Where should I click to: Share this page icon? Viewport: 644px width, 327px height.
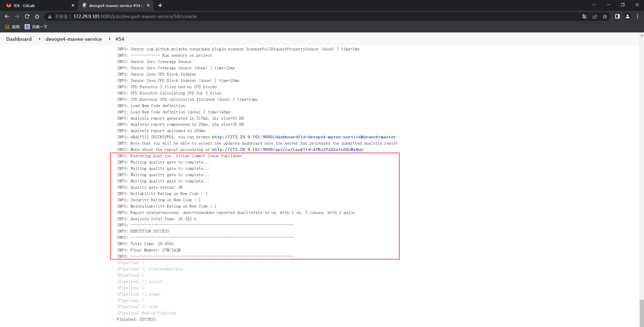click(x=595, y=16)
